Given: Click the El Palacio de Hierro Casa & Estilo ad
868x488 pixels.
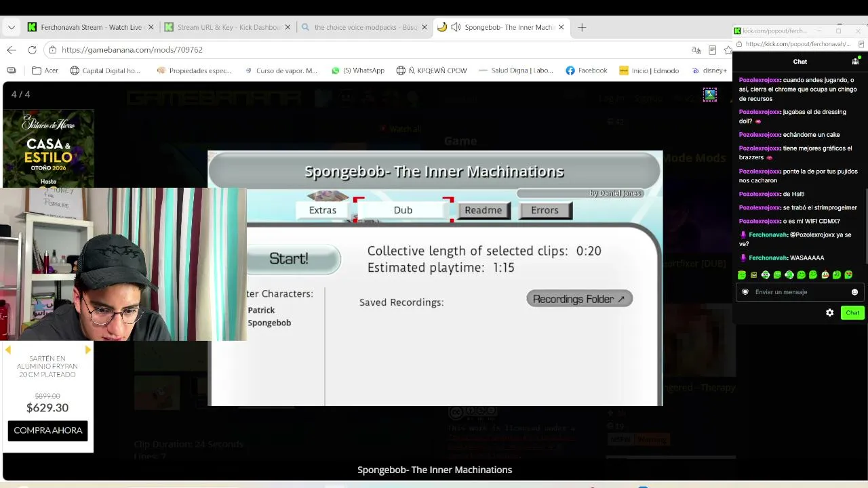Looking at the screenshot, I should [x=48, y=148].
